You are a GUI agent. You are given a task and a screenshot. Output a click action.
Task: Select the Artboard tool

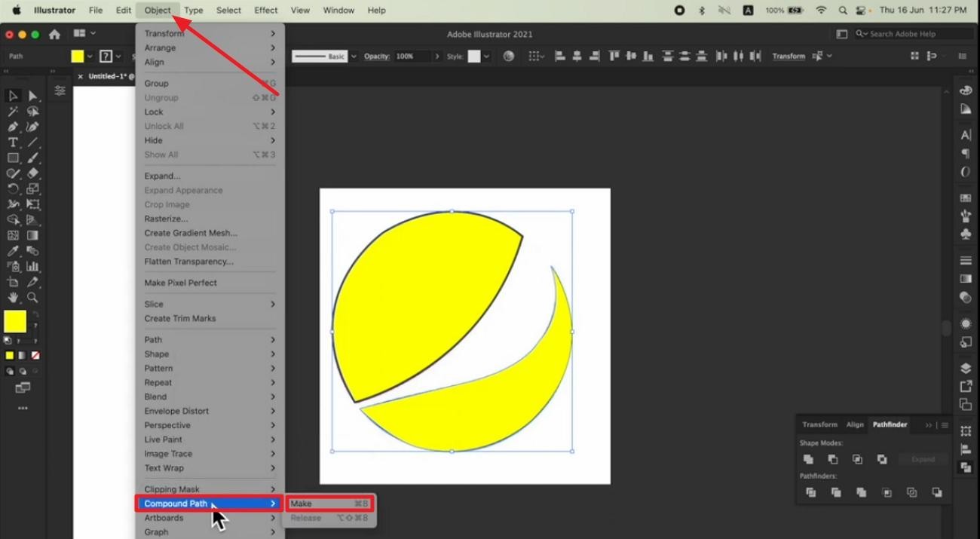point(13,282)
